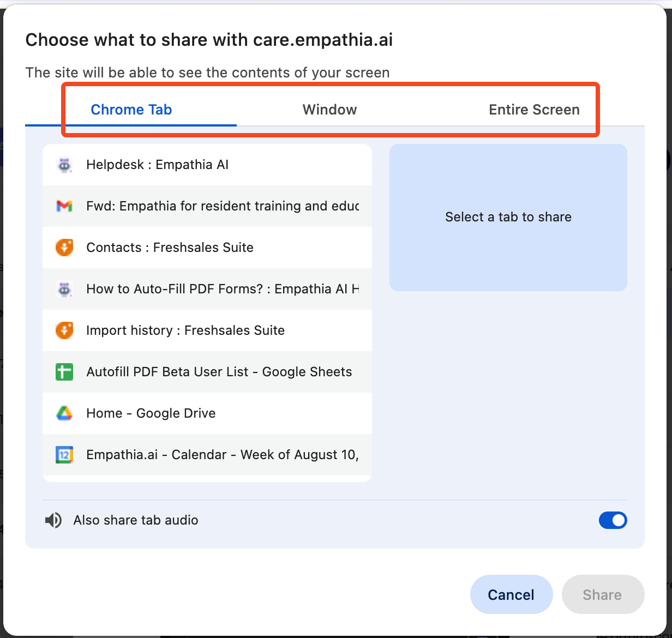
Task: Select Autofill PDF Beta User List sheet
Action: 207,372
